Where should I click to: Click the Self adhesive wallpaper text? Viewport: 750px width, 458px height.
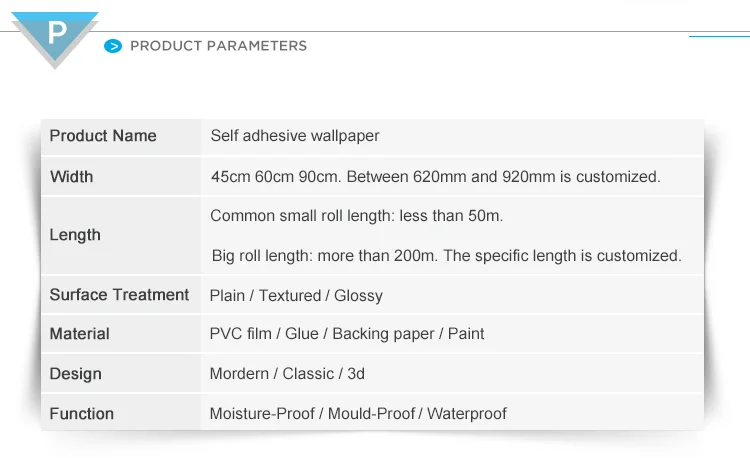[295, 136]
